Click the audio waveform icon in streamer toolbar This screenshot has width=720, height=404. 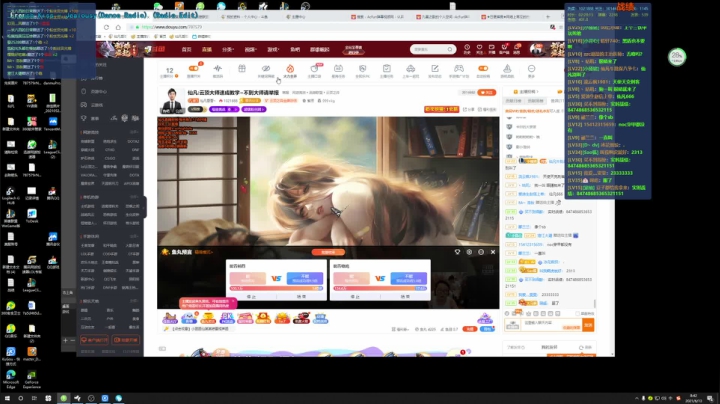pos(218,69)
